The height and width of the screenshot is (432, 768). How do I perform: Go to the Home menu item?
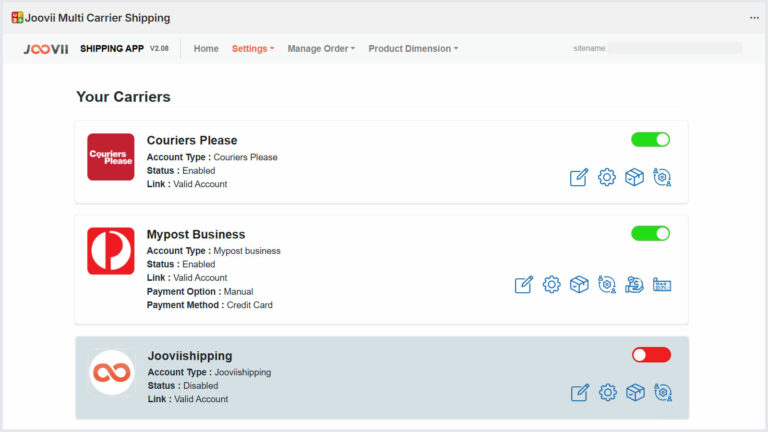[206, 48]
